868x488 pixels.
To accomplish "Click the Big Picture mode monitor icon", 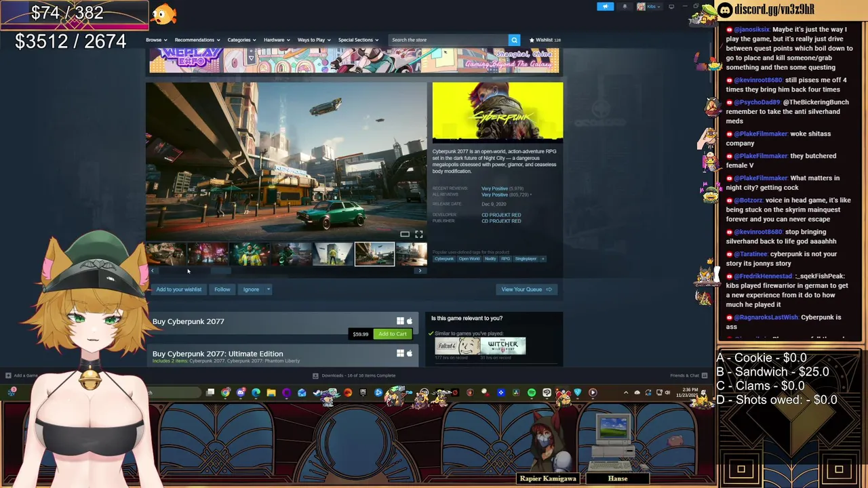I will point(671,7).
